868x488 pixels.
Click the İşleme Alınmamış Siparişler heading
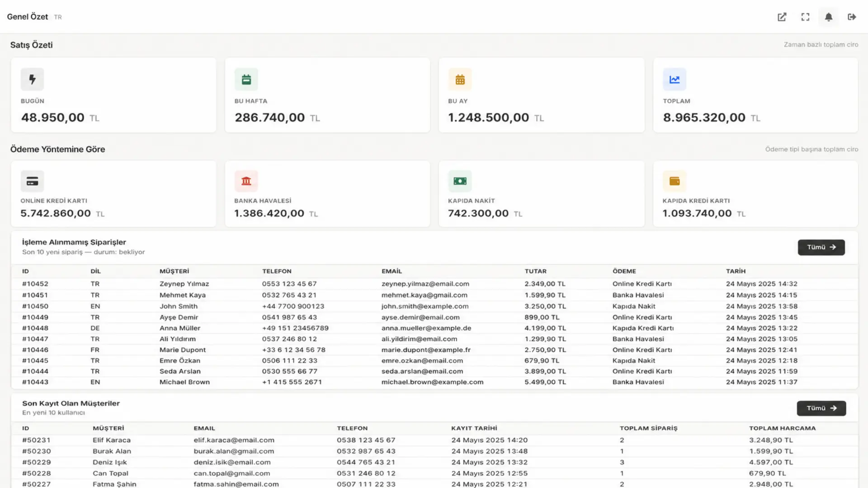pos(74,242)
